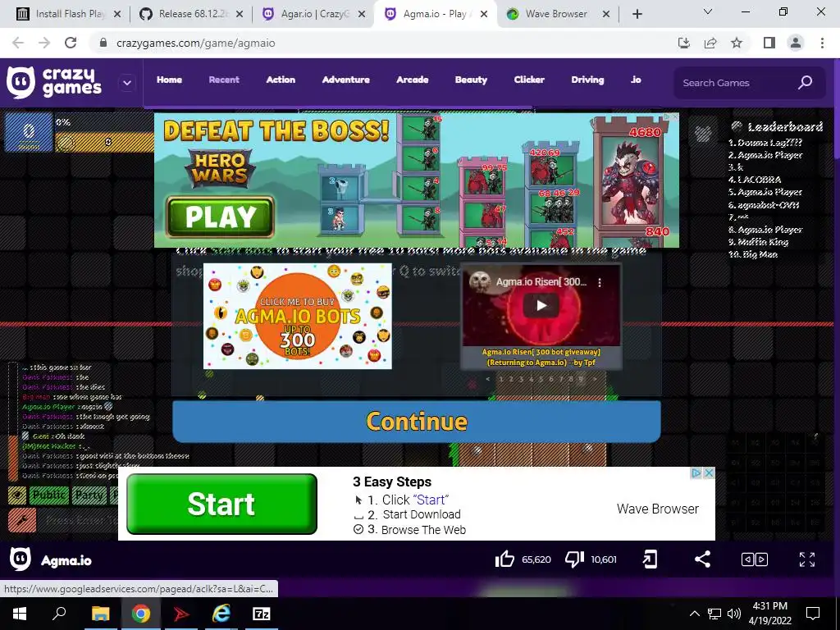The image size is (840, 630).
Task: Click the search magnifier icon
Action: (806, 83)
